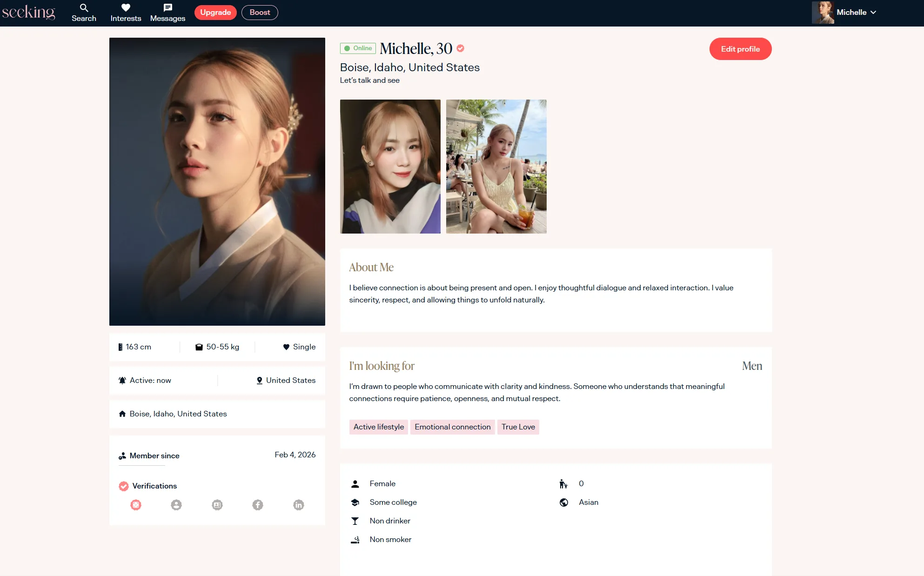The image size is (924, 576).
Task: Click the profile photo verification badge
Action: [176, 505]
